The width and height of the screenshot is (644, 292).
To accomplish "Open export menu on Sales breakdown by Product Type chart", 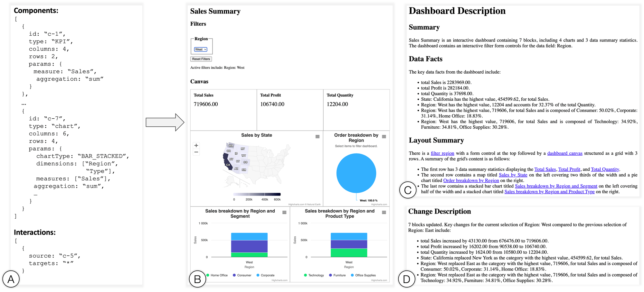I will coord(384,212).
